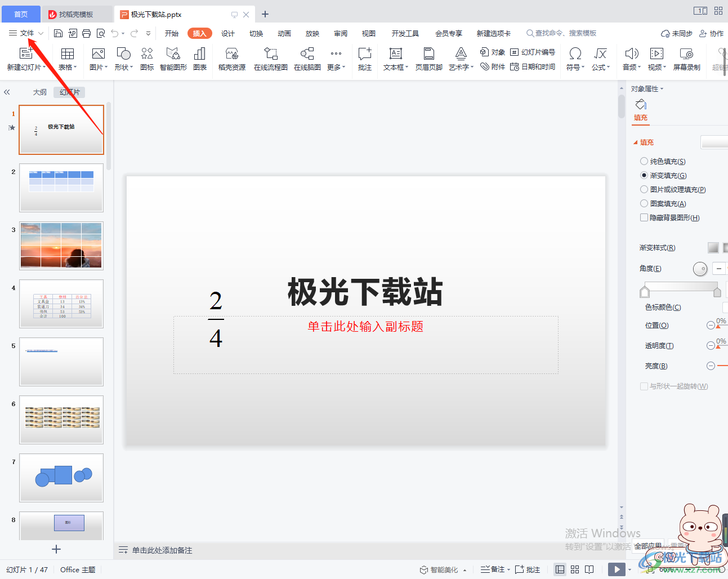Insert 幻灯片编号 slide number
The height and width of the screenshot is (579, 728).
[x=533, y=52]
